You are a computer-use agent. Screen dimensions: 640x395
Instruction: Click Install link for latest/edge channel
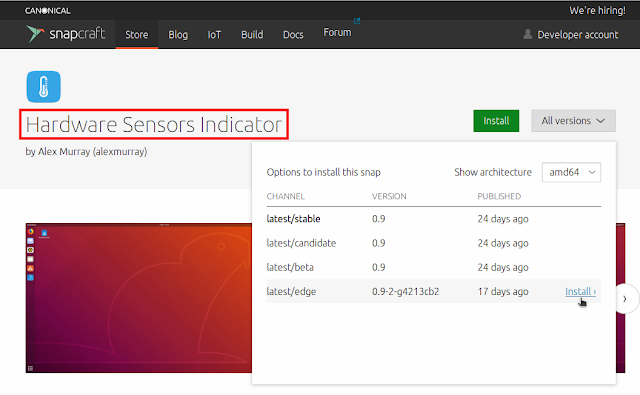pos(580,291)
